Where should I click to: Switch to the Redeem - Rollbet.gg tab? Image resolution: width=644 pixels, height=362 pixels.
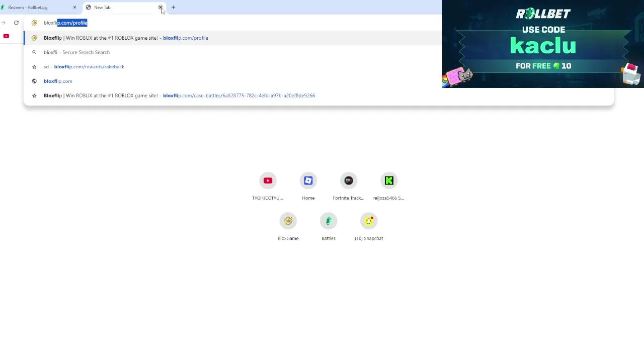(x=38, y=8)
